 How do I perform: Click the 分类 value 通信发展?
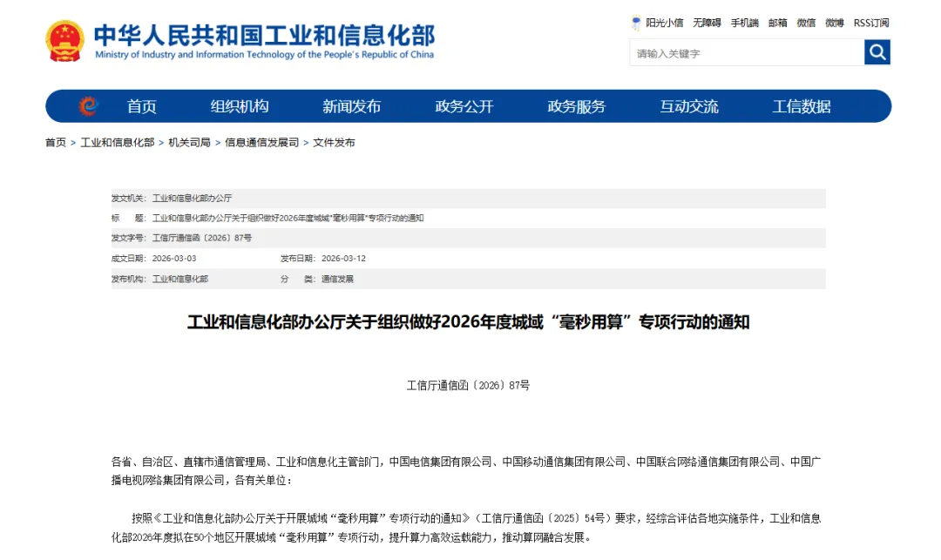click(337, 279)
